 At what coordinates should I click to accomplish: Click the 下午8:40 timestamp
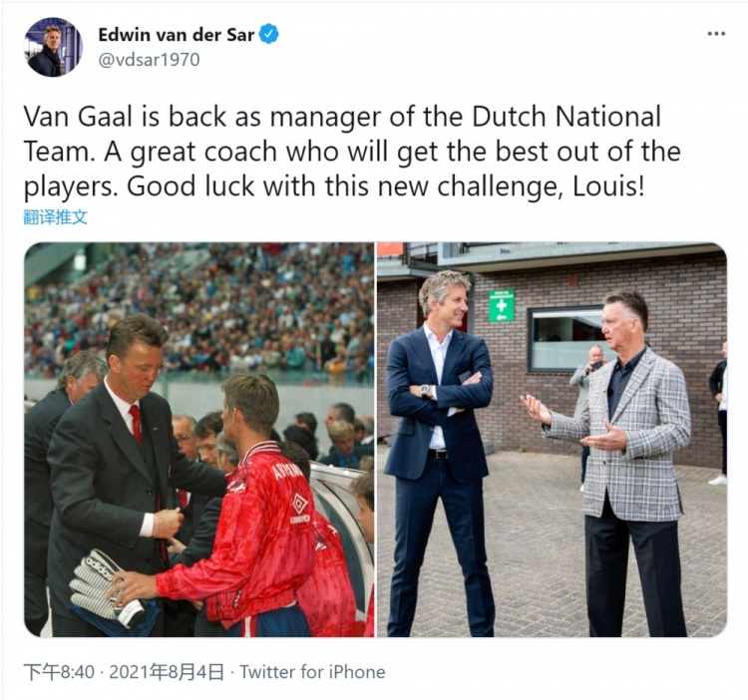[x=59, y=672]
